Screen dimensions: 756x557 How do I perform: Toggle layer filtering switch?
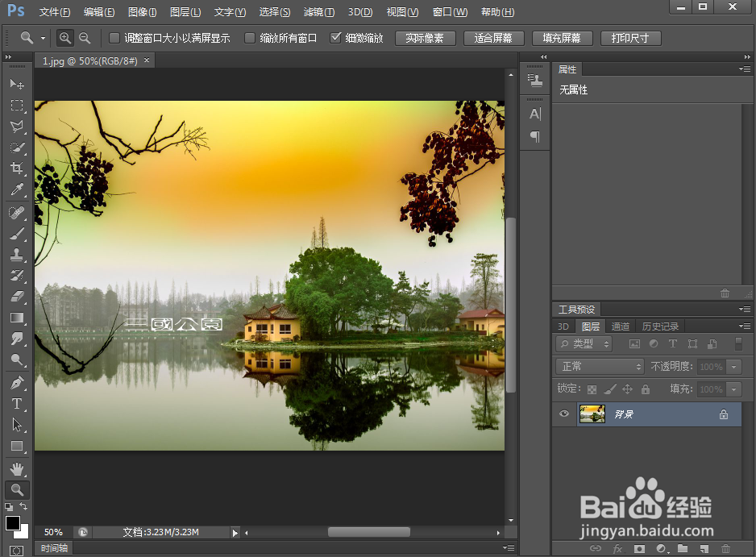tap(738, 343)
